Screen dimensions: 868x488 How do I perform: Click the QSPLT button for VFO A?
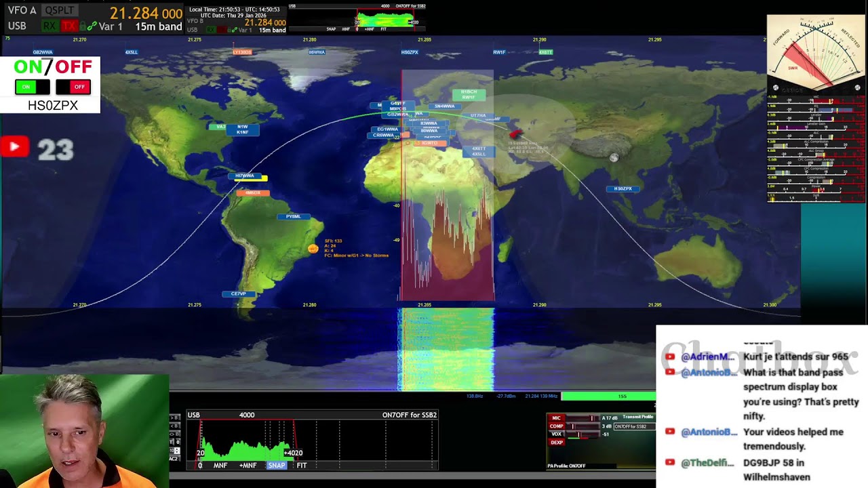tap(60, 11)
